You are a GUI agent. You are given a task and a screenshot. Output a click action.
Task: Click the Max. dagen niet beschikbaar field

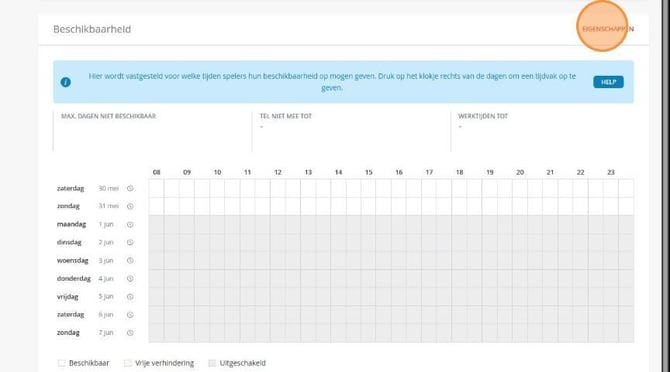(152, 132)
